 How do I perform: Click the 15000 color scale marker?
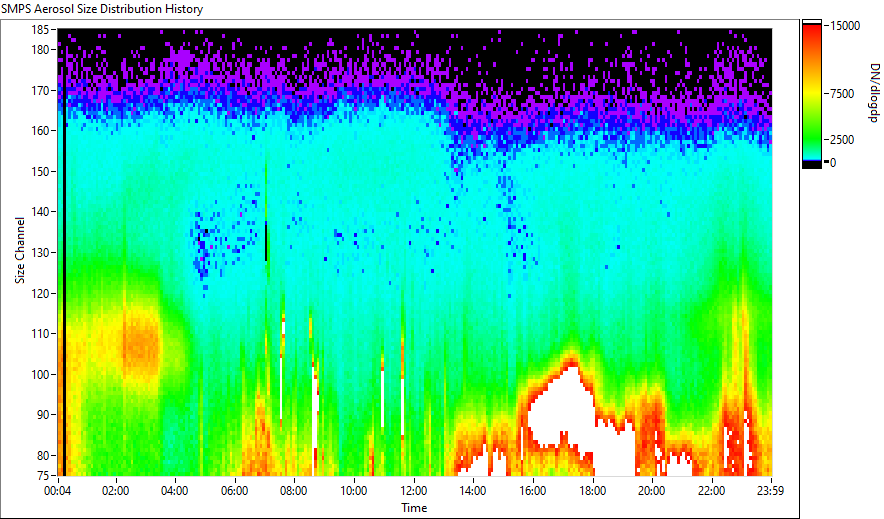pyautogui.click(x=845, y=26)
